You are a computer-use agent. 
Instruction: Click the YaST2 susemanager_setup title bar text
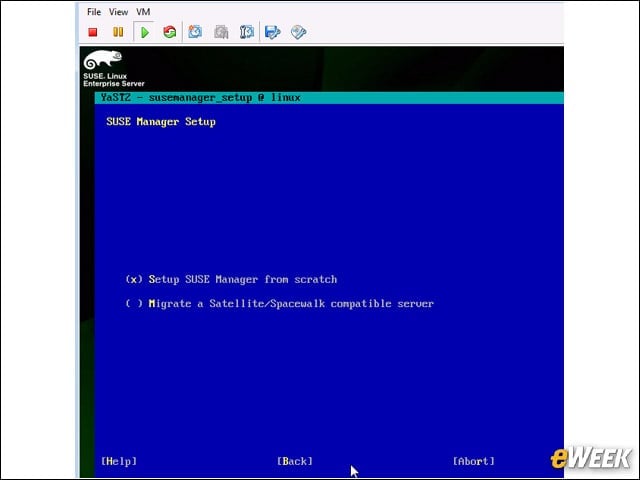(x=201, y=98)
